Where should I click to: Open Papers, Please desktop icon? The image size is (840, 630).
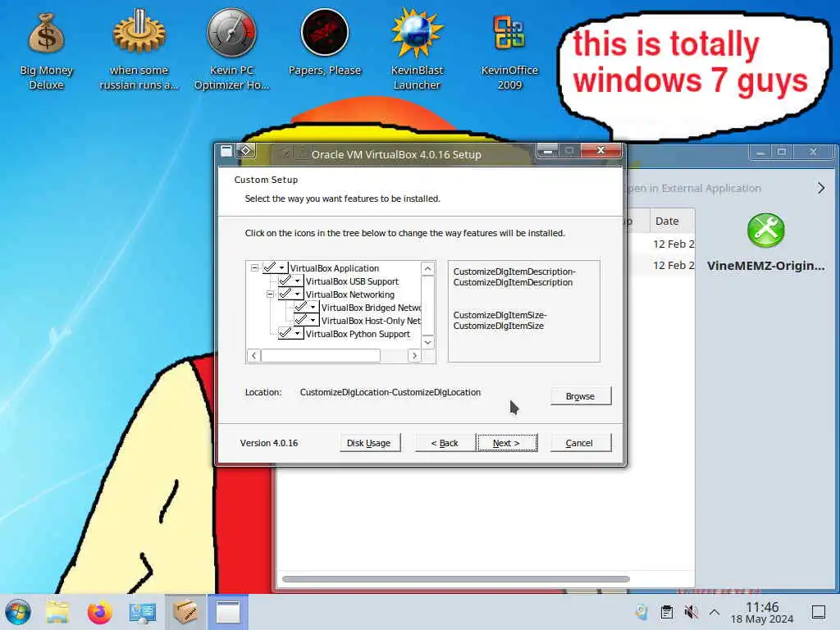tap(325, 43)
